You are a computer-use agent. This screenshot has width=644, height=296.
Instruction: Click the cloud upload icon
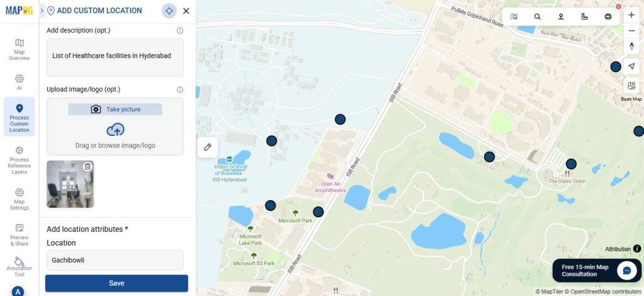point(116,130)
